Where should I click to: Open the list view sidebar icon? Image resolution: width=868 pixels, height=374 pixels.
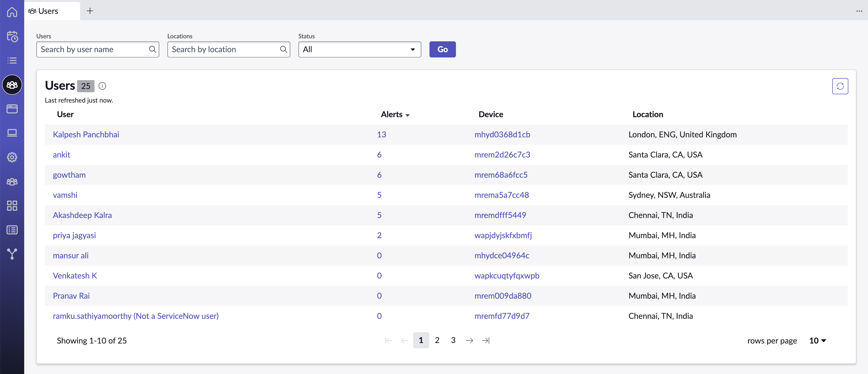click(x=12, y=60)
